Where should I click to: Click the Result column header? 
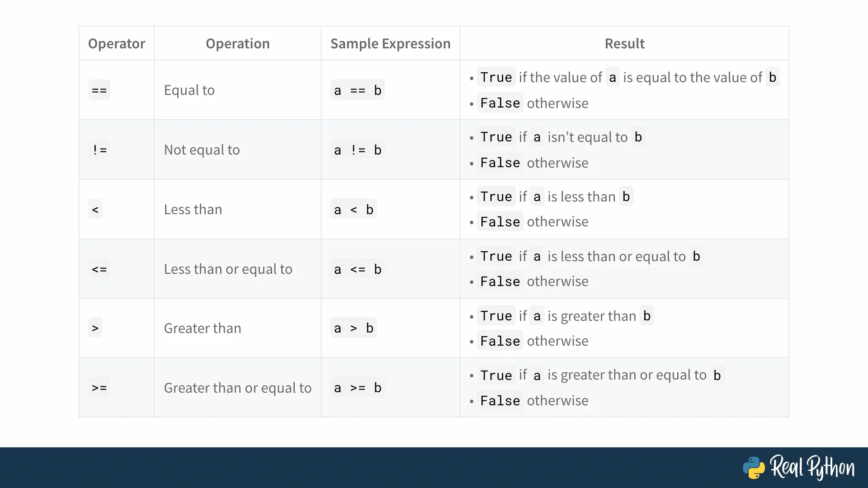pos(624,43)
